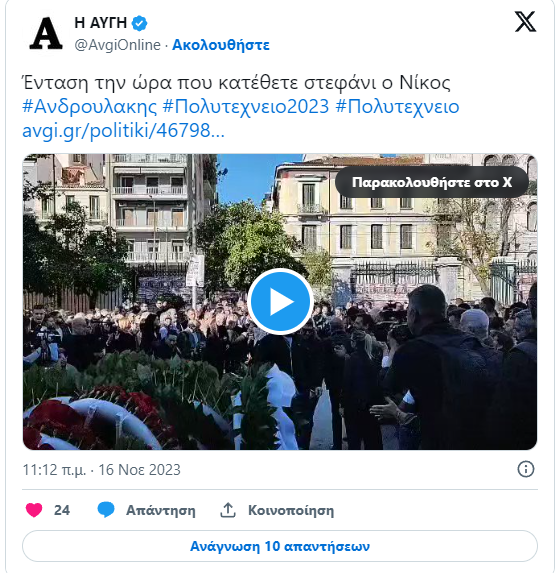The image size is (555, 573).
Task: Open the 11:12 π.μ. timestamp link
Action: (x=102, y=470)
